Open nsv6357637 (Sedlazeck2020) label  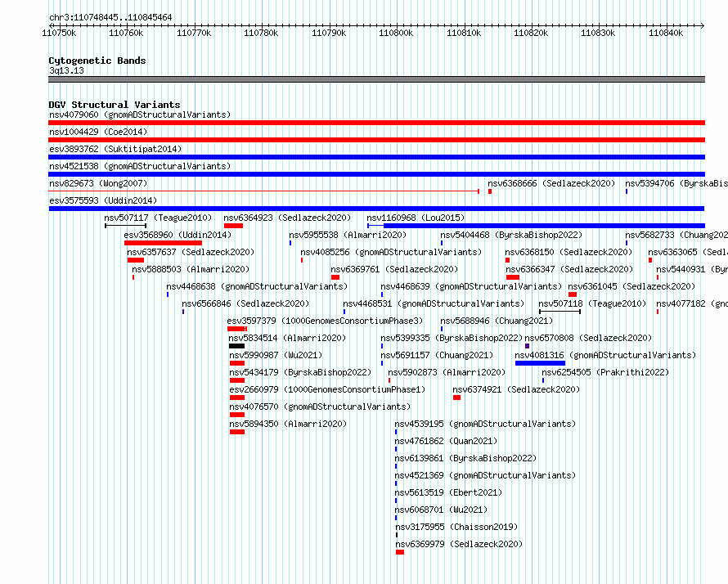[x=191, y=252]
